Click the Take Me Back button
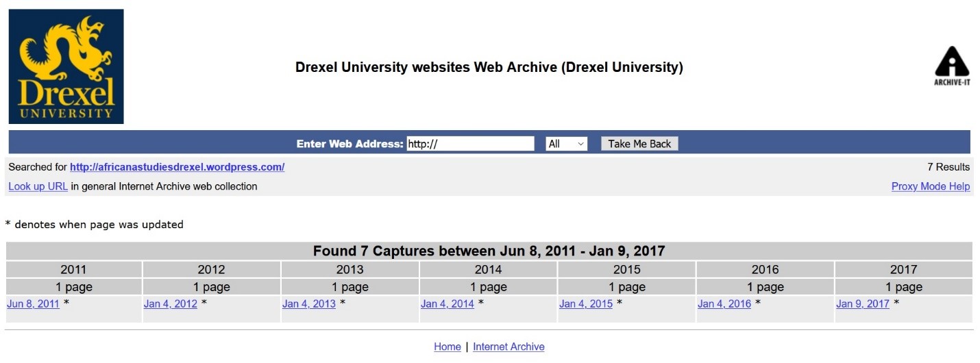The height and width of the screenshot is (363, 980). 639,144
